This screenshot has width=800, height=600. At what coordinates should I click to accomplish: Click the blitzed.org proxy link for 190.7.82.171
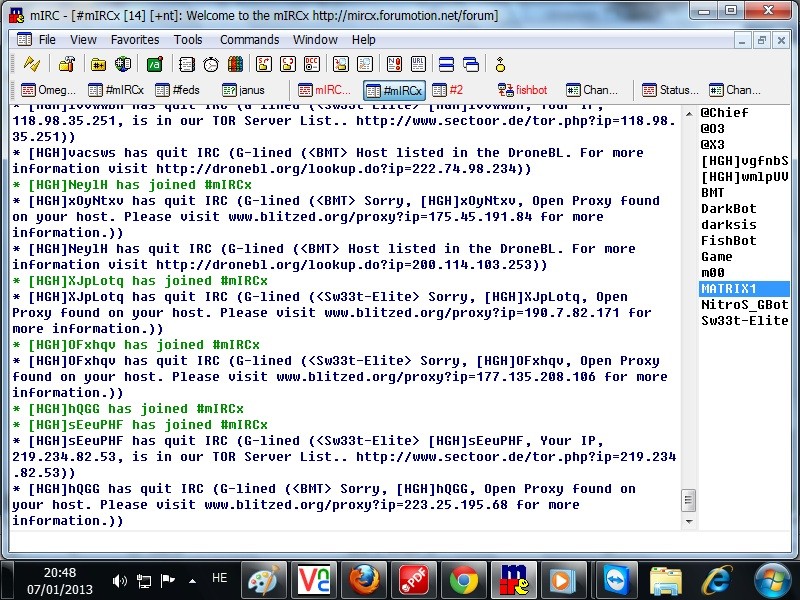tap(472, 313)
